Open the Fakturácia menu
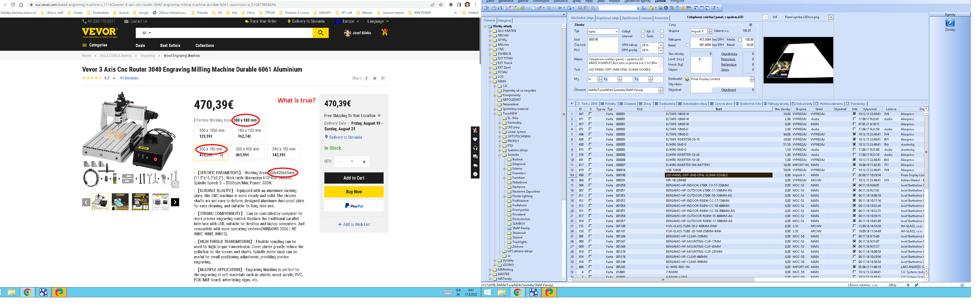Viewport: 980px width, 306px height. 560,1
